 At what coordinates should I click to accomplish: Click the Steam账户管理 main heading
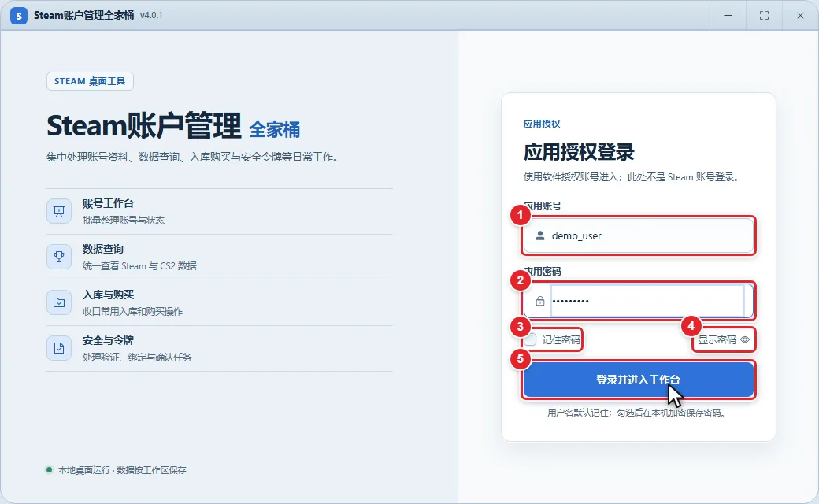pos(144,126)
